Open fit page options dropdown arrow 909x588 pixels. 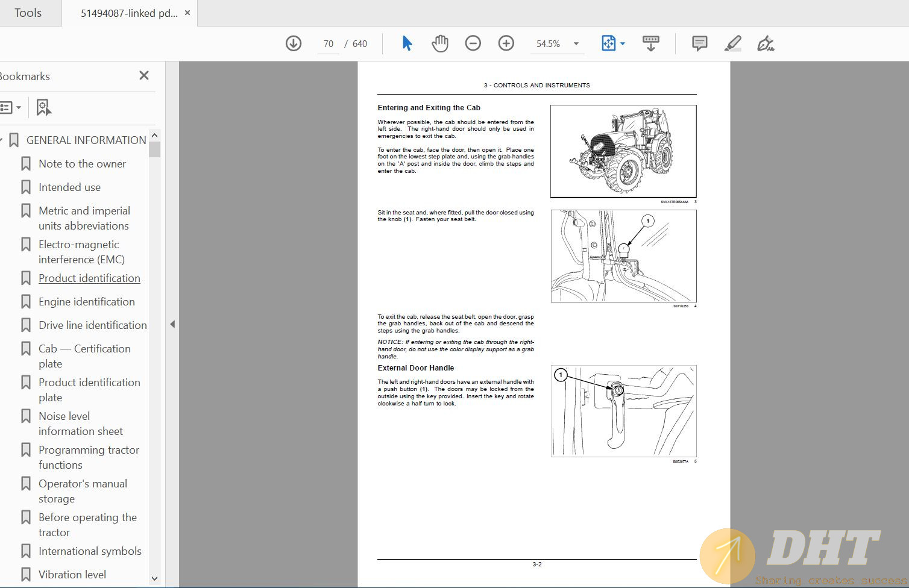pyautogui.click(x=623, y=43)
